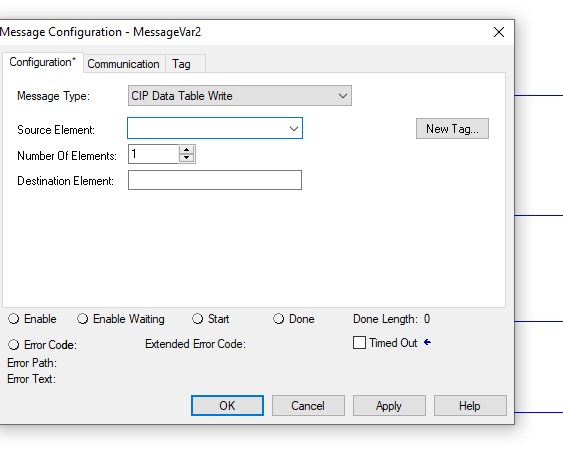Click the Apply button
The width and height of the screenshot is (563, 449).
[389, 406]
